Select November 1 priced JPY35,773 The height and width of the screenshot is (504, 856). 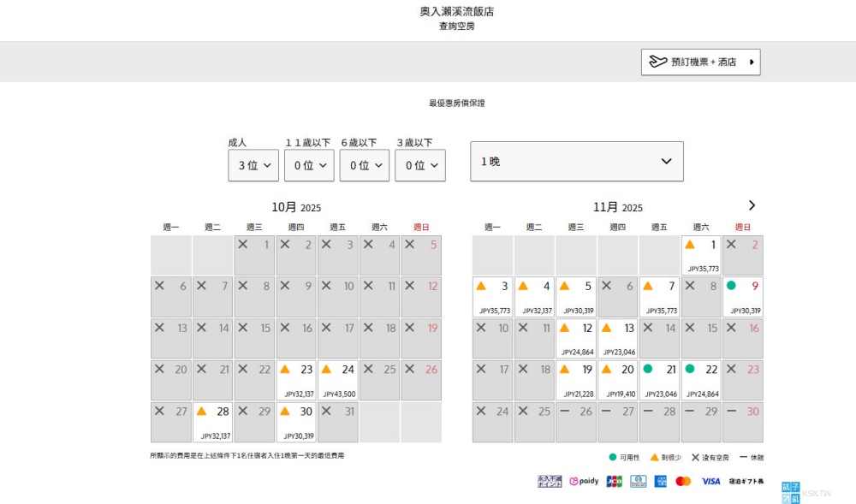(700, 255)
